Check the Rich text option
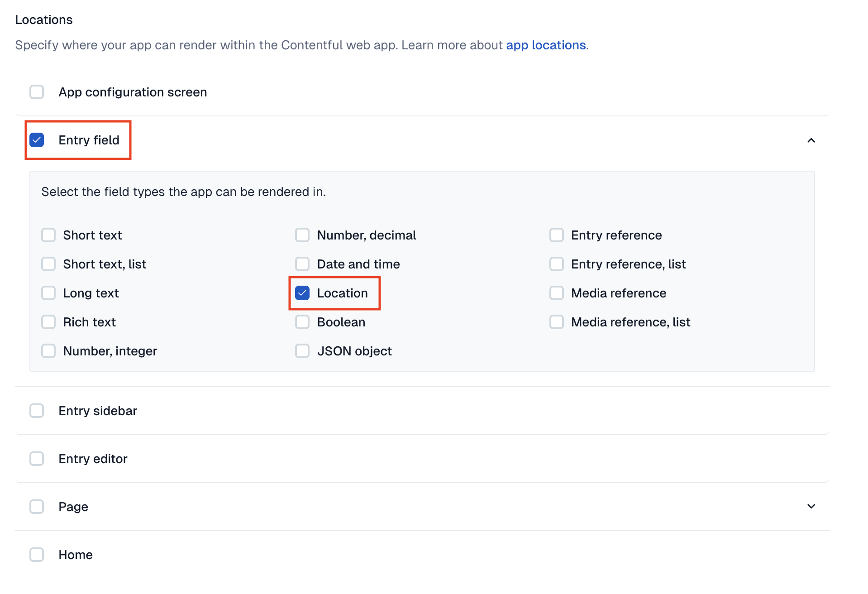 click(x=48, y=322)
